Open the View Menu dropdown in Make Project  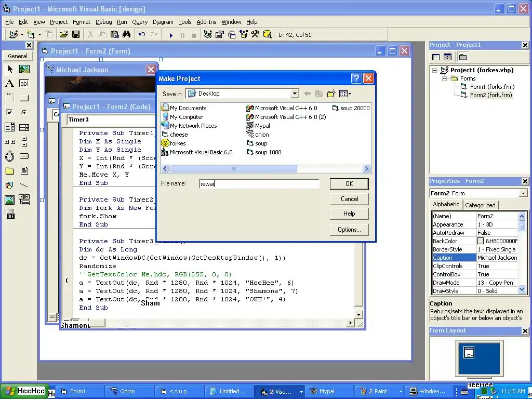(x=345, y=94)
